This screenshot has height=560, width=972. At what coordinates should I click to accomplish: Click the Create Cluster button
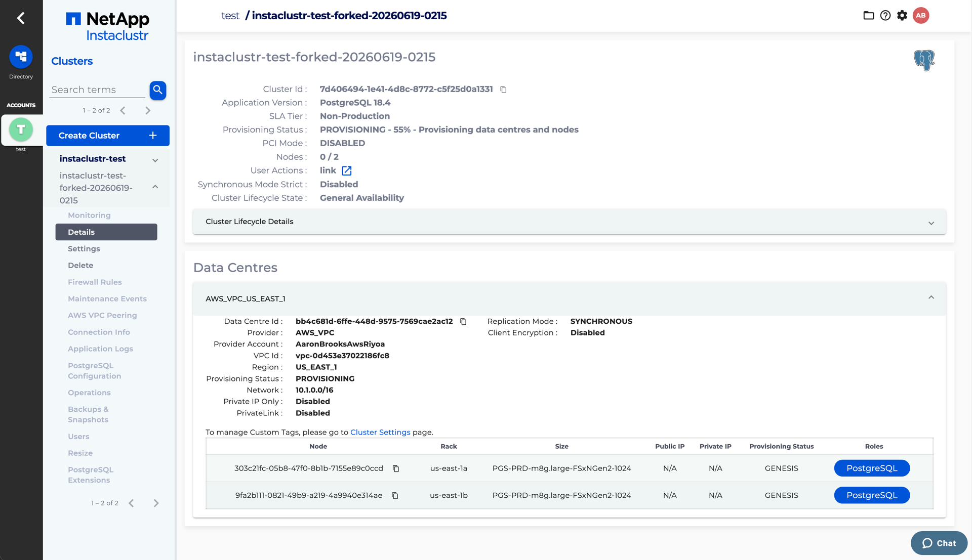108,136
